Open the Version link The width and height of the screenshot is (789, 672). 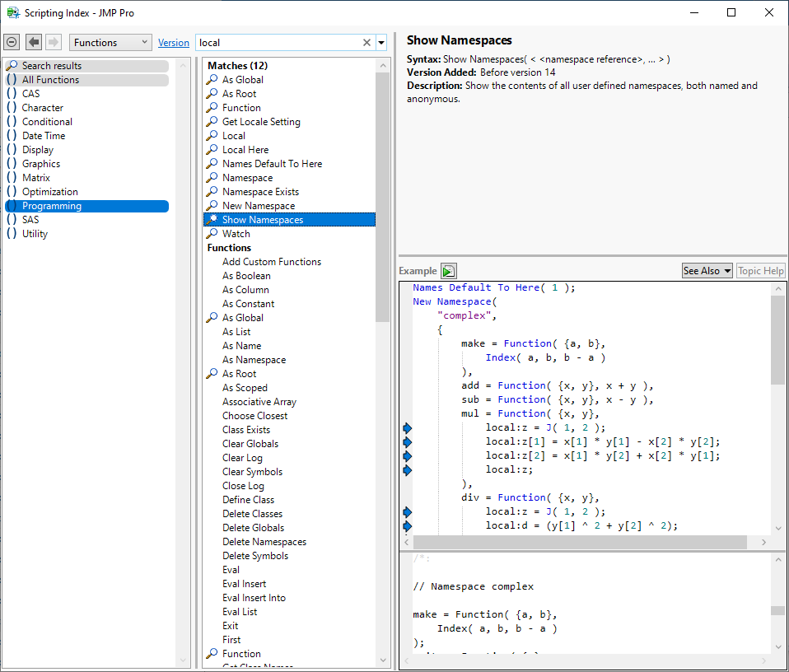173,43
